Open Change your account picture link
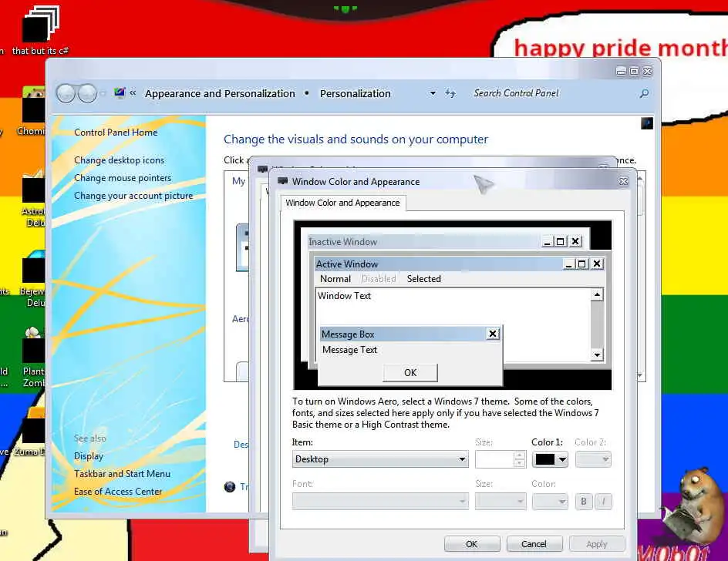 point(133,196)
